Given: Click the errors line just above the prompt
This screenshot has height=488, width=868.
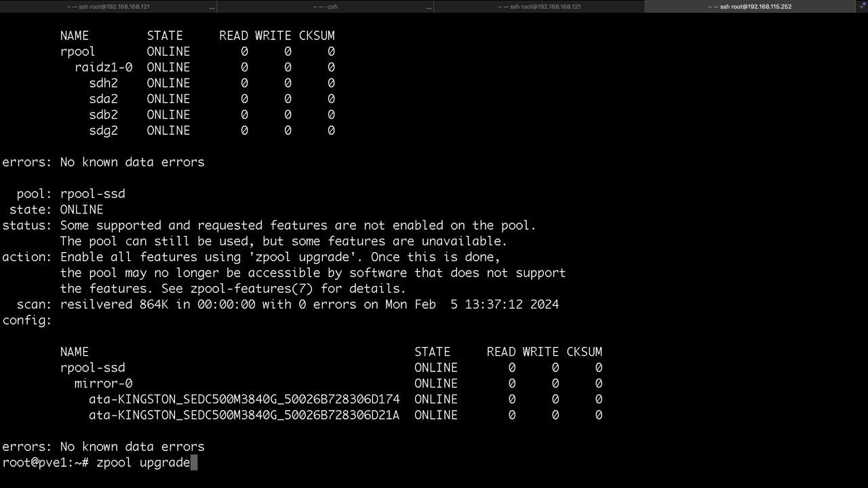Looking at the screenshot, I should click(103, 447).
